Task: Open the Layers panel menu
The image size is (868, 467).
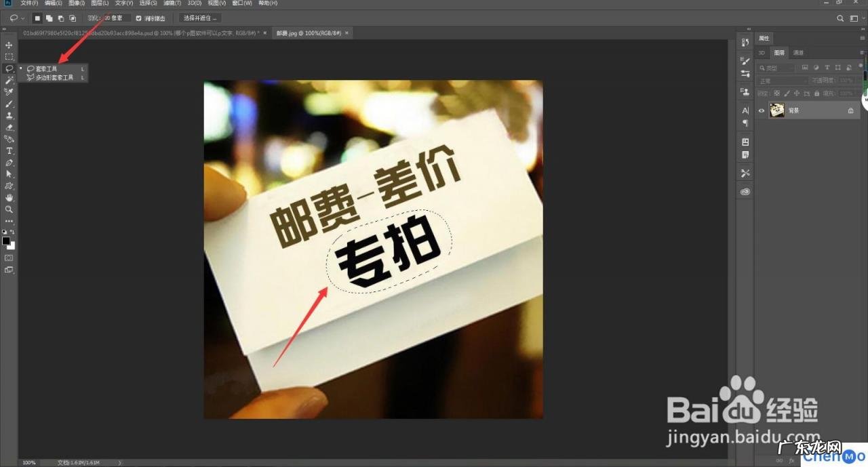Action: (x=863, y=52)
